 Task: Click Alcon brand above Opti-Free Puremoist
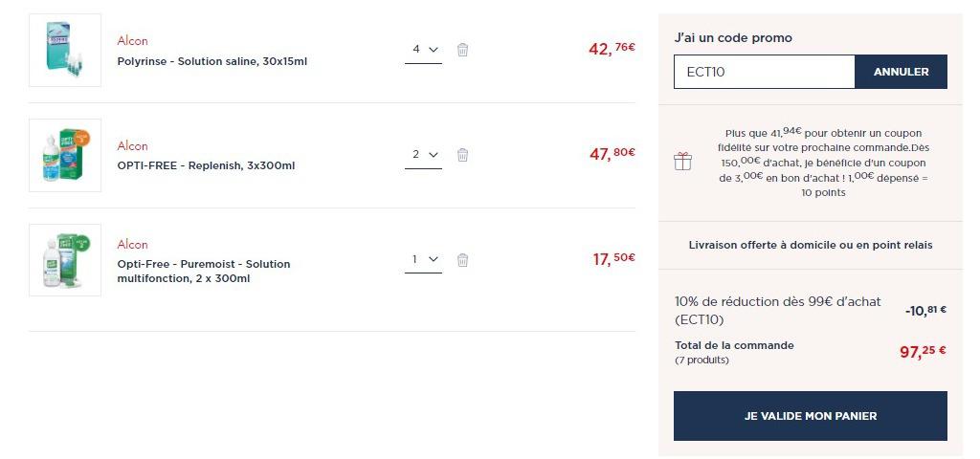click(132, 244)
